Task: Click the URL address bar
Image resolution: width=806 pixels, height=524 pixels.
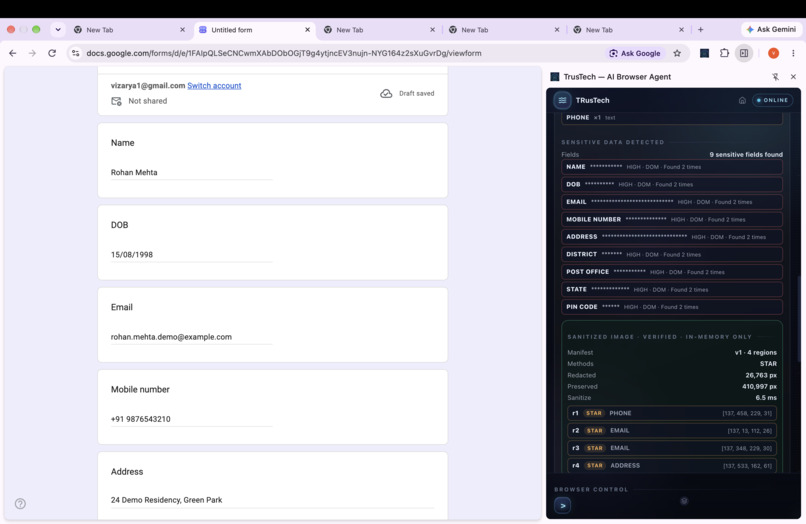Action: 284,53
